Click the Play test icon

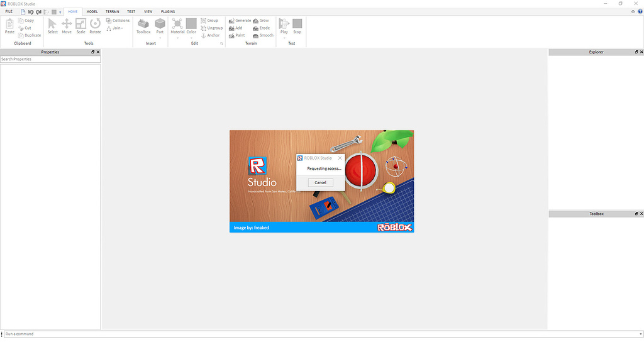[284, 23]
